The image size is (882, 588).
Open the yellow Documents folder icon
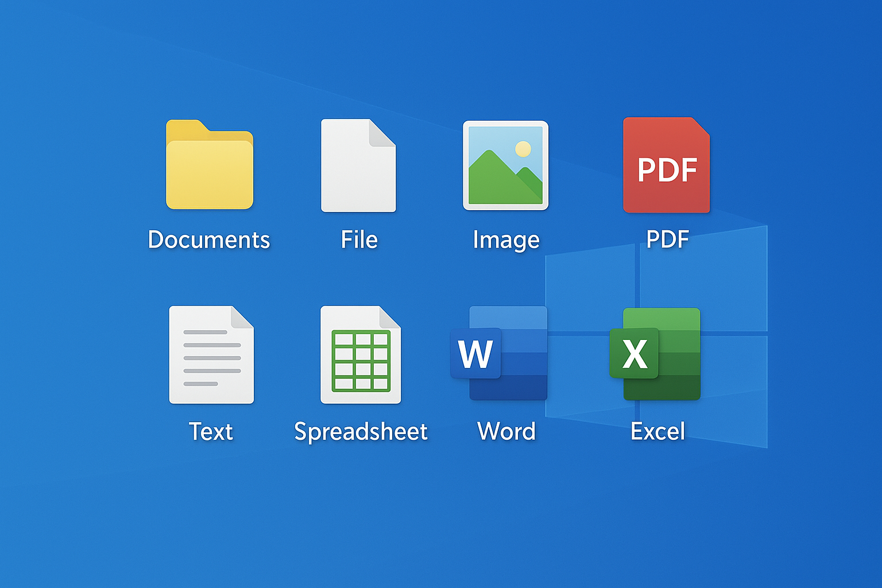point(210,164)
